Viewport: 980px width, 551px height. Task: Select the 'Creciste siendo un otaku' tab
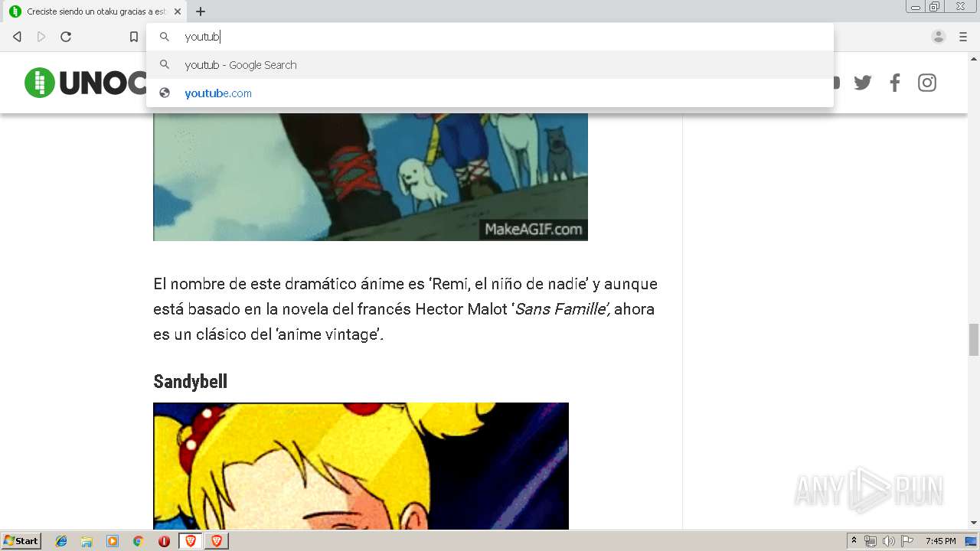click(x=95, y=11)
